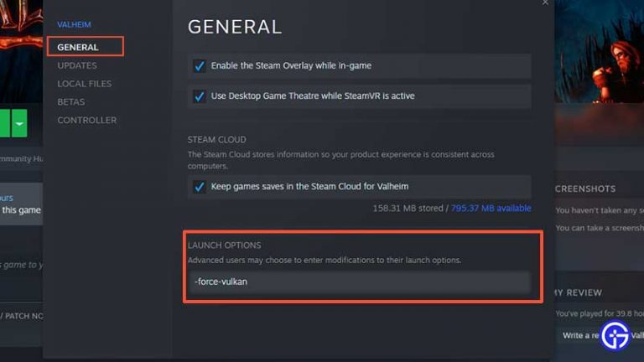The height and width of the screenshot is (362, 644).
Task: Go to the BETAS section
Action: [71, 102]
